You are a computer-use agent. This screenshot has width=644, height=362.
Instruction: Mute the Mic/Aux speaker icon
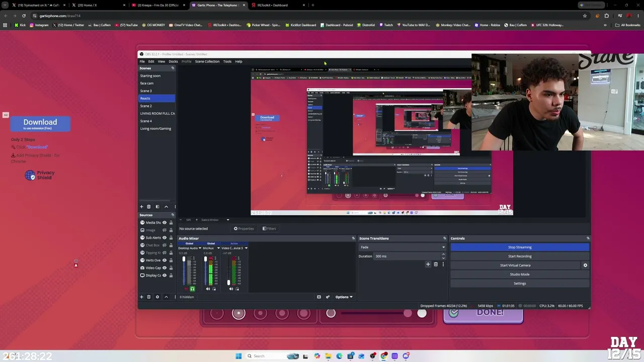(x=208, y=289)
